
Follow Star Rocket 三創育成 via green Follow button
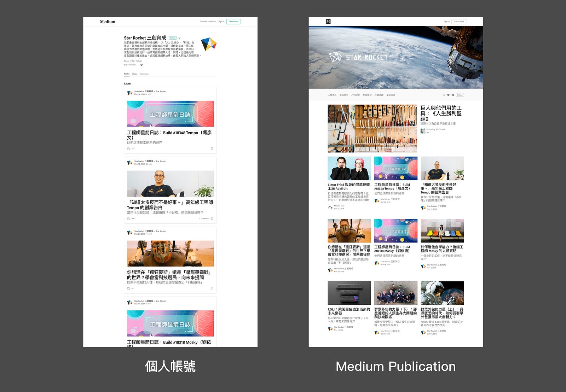tap(173, 38)
